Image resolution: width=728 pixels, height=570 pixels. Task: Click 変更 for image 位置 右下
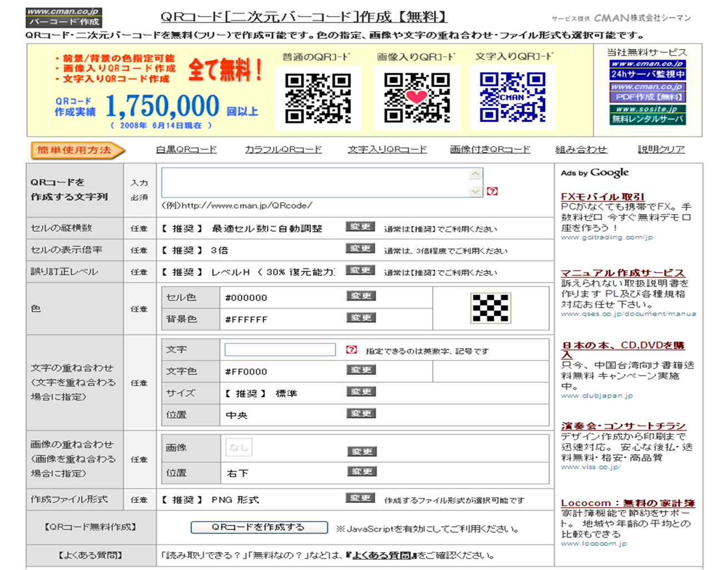click(362, 472)
